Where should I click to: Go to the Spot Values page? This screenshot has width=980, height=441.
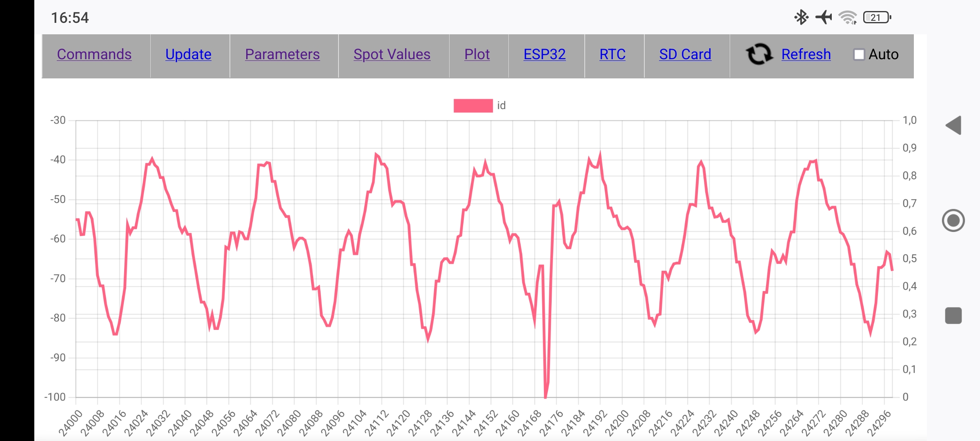pos(392,54)
